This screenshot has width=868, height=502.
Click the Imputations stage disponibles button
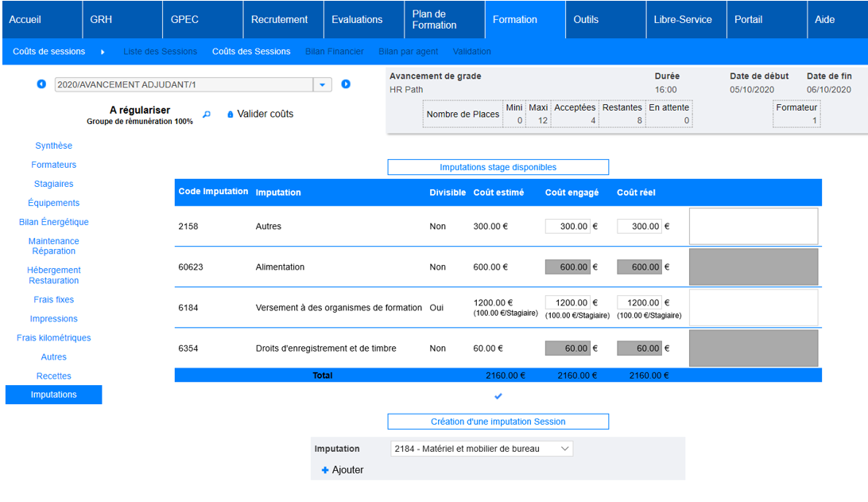pyautogui.click(x=498, y=167)
